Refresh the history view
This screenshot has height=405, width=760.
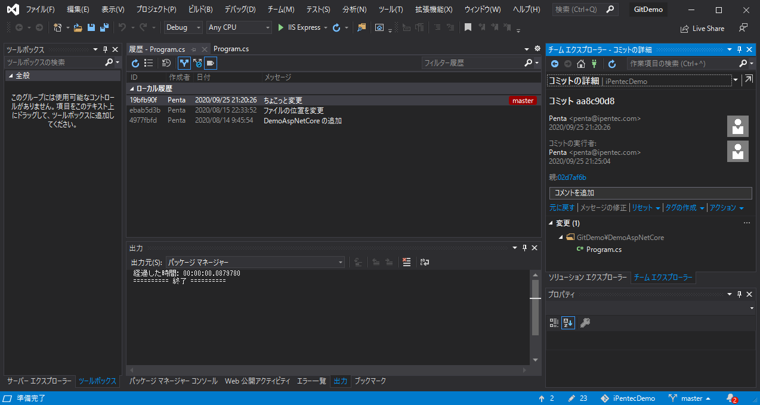(135, 63)
